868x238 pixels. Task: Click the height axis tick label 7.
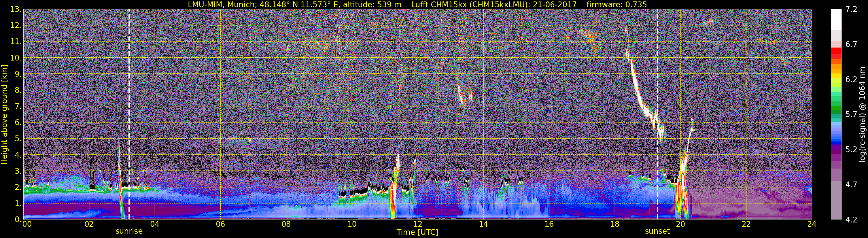(18, 107)
